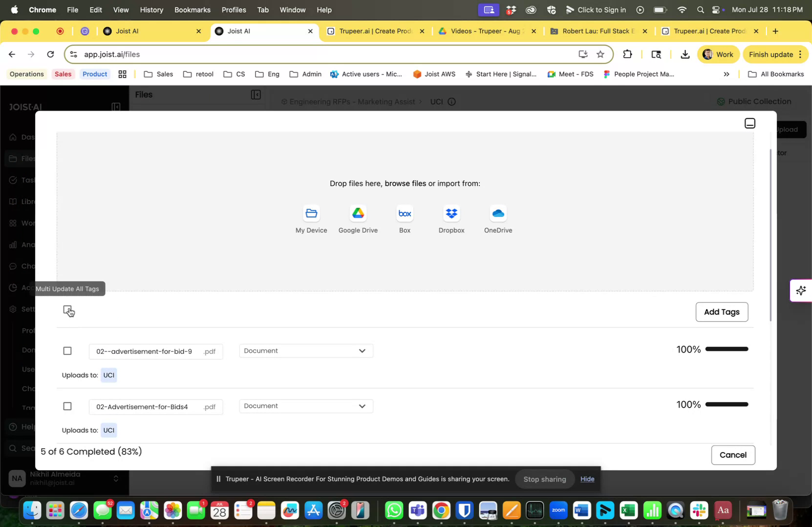This screenshot has height=527, width=812.
Task: Minimize the upload dialog
Action: [x=749, y=123]
